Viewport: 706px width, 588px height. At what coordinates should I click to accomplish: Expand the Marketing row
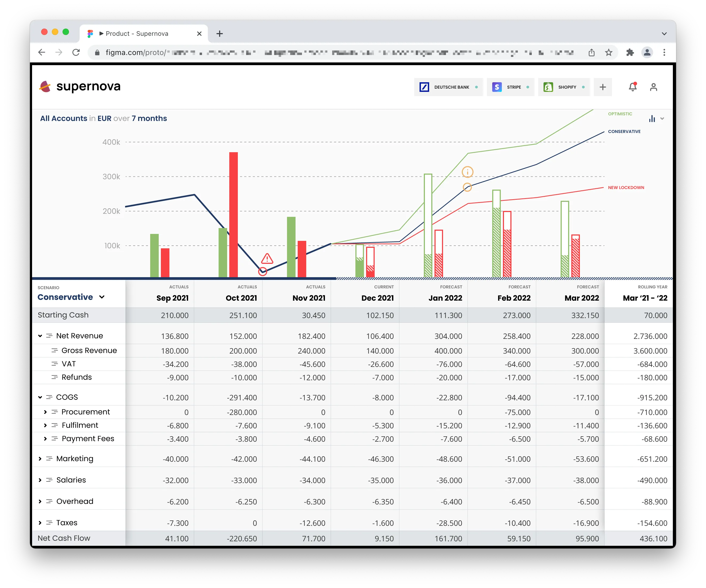pyautogui.click(x=40, y=459)
